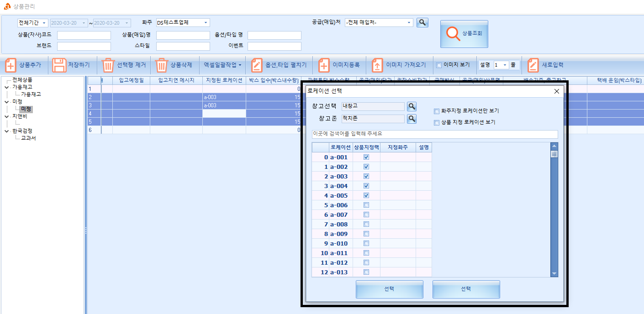Click the 이미지 가져오기 upload icon
Screen dimensions: 644x314
(x=377, y=65)
